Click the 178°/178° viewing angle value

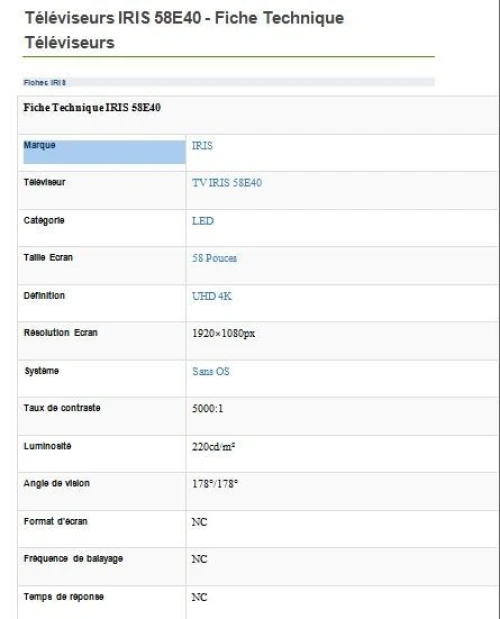[215, 484]
